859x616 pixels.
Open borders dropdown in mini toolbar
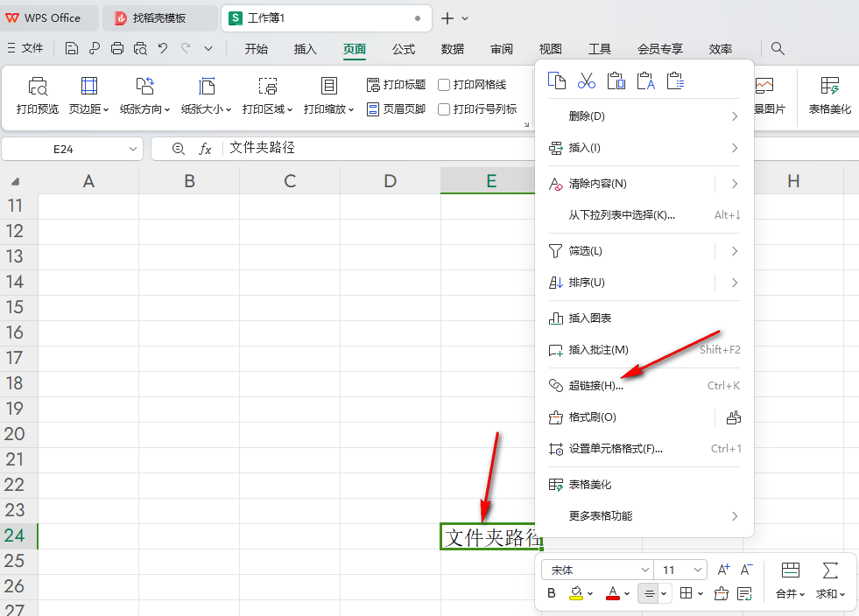tap(701, 593)
